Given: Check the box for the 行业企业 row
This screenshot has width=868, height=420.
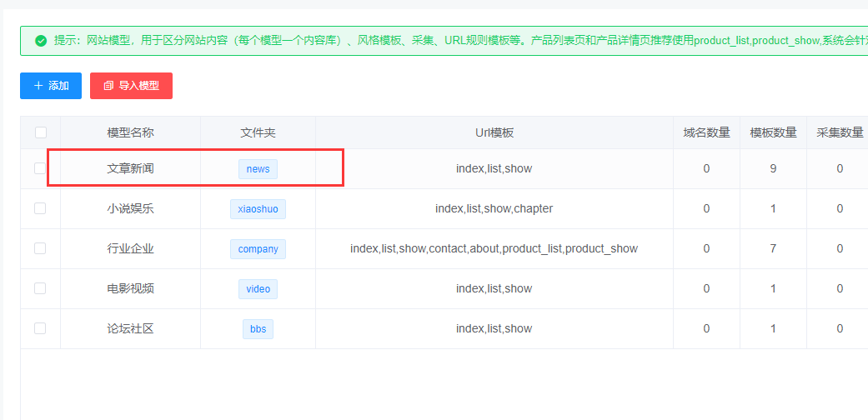Looking at the screenshot, I should click(x=40, y=248).
